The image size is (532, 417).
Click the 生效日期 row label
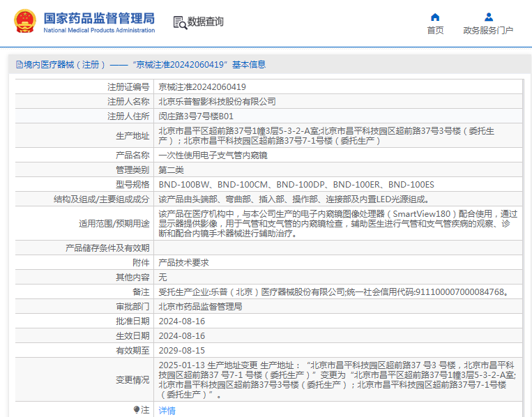tap(132, 335)
